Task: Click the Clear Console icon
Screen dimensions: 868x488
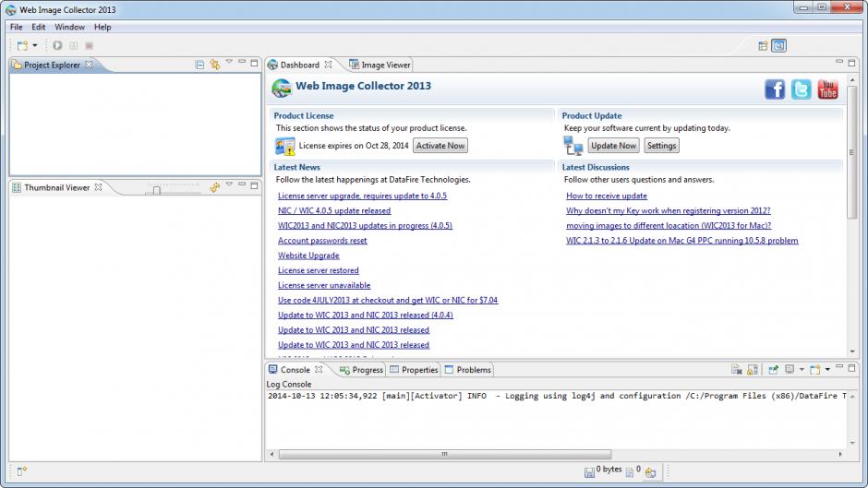Action: click(x=736, y=370)
